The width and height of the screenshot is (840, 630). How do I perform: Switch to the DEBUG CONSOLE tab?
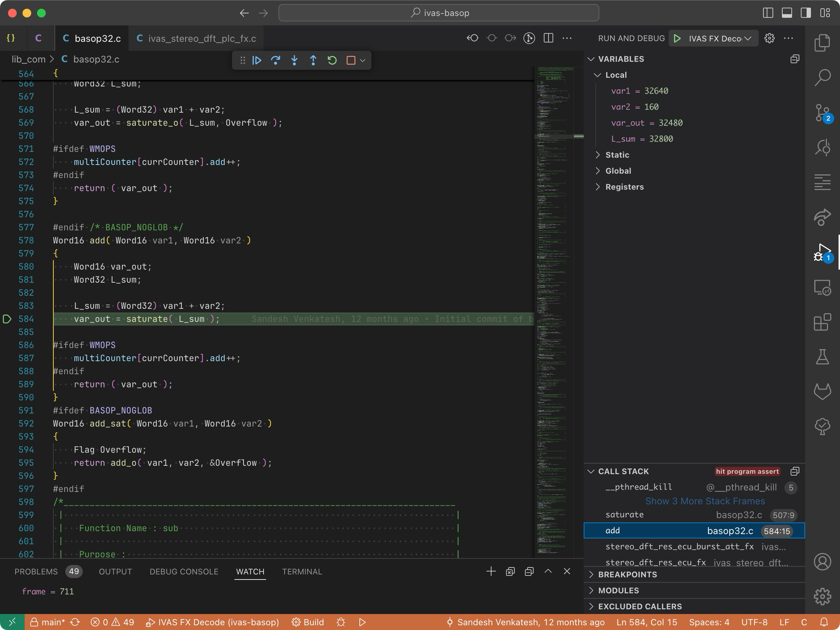tap(184, 572)
